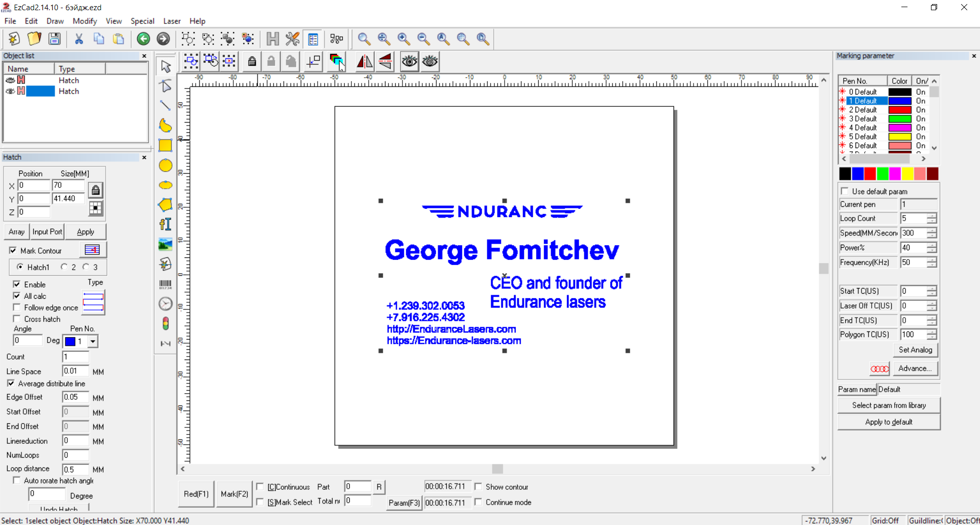The image size is (980, 525).
Task: Click the Speed stepper arrows
Action: 932,233
